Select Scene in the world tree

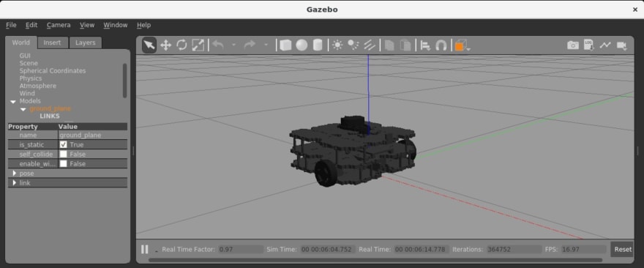coord(29,63)
